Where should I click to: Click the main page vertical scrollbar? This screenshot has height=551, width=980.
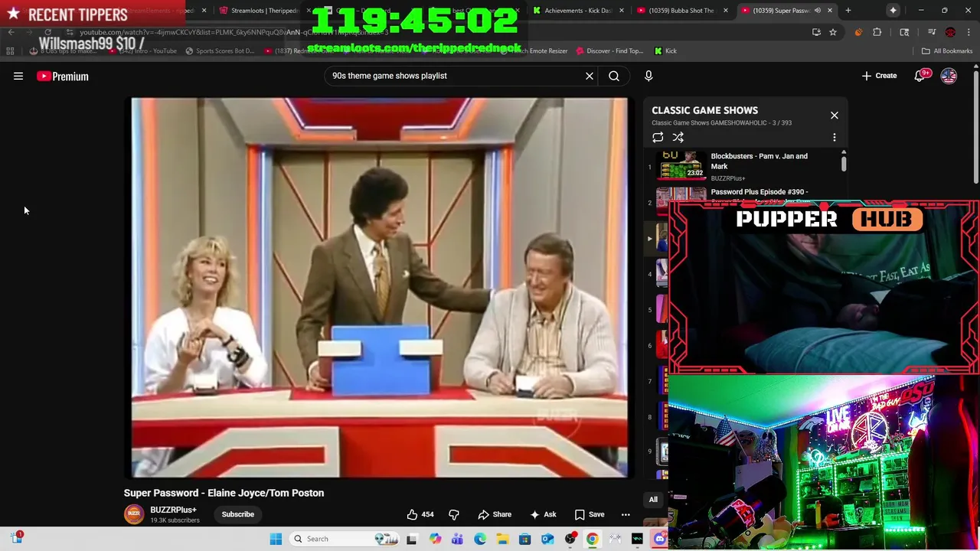click(x=975, y=126)
